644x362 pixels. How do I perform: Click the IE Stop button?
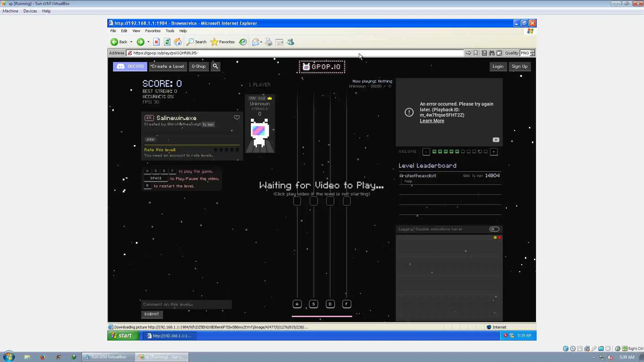pos(156,42)
